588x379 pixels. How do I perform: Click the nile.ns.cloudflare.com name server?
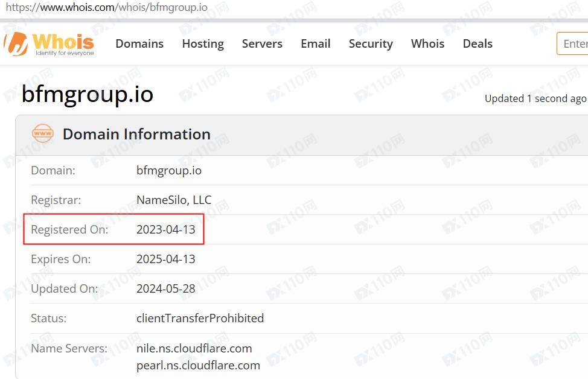click(194, 348)
